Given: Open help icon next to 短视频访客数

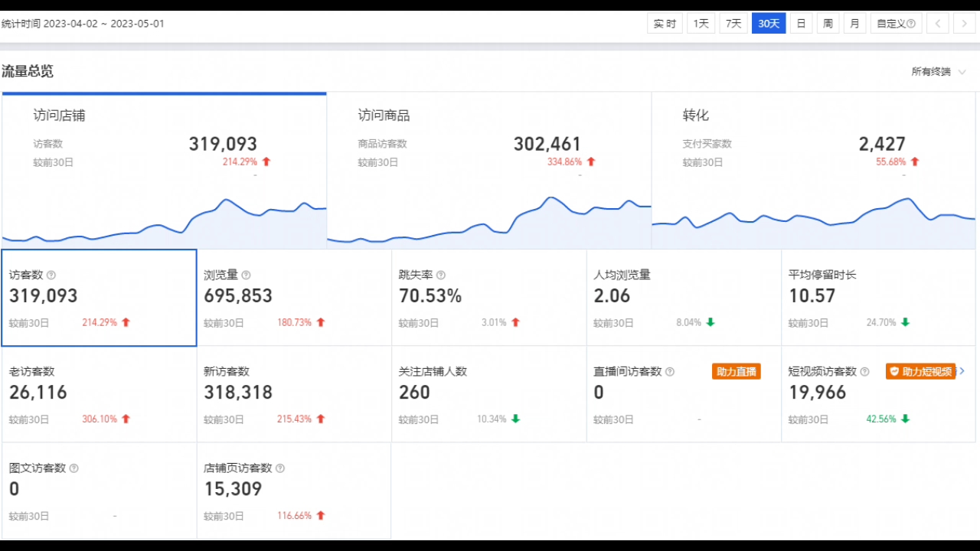Looking at the screenshot, I should (864, 371).
